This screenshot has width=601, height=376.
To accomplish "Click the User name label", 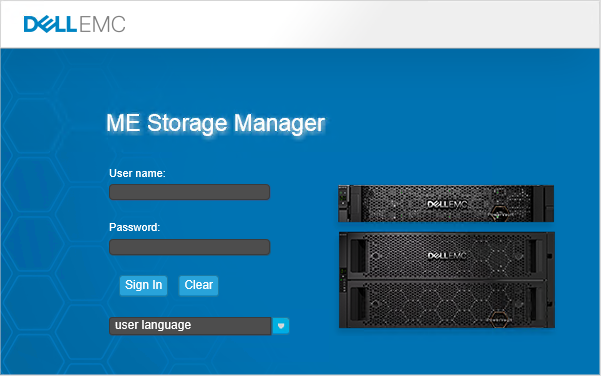I will click(137, 173).
